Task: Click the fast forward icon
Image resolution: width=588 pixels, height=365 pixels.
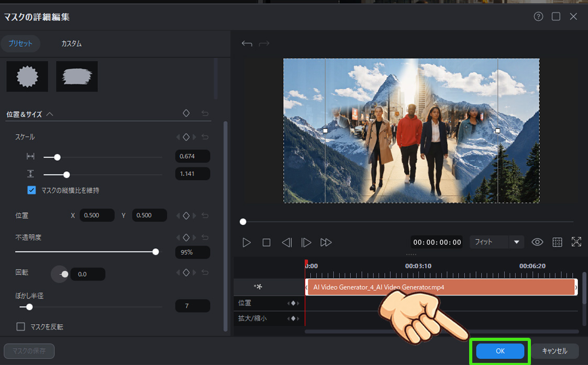Action: coord(326,242)
